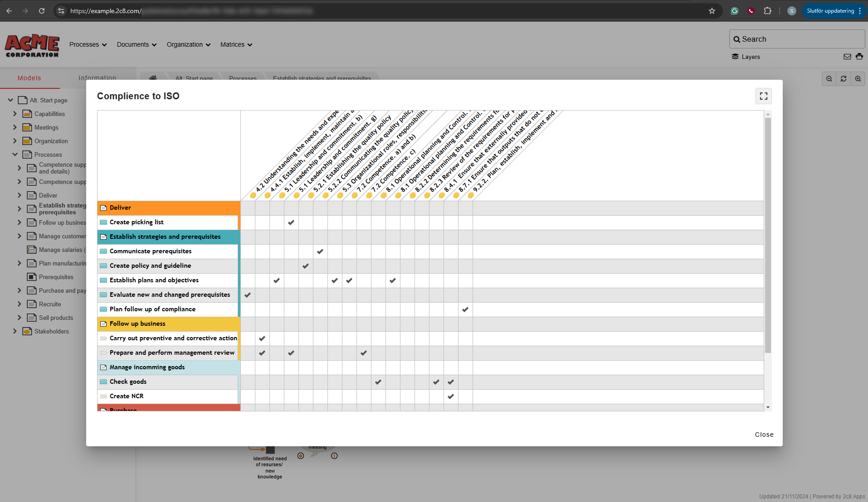Zoom in using the magnifier plus icon
Viewport: 868px width, 502px height.
858,78
